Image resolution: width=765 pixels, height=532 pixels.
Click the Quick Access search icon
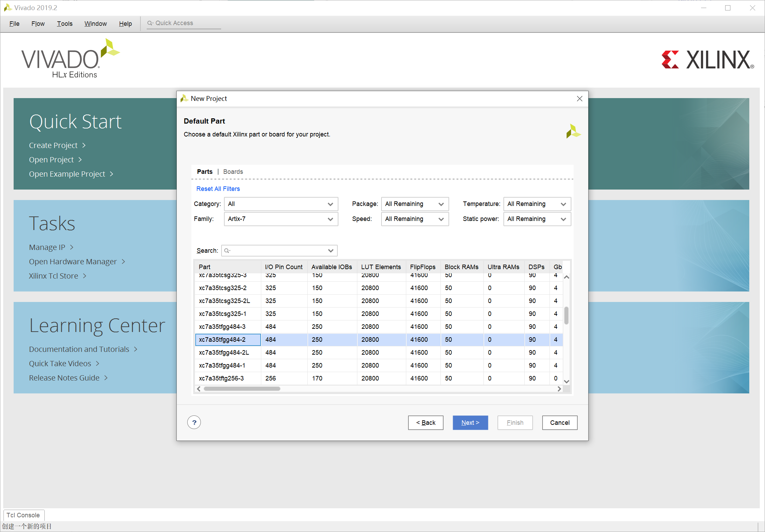[150, 23]
